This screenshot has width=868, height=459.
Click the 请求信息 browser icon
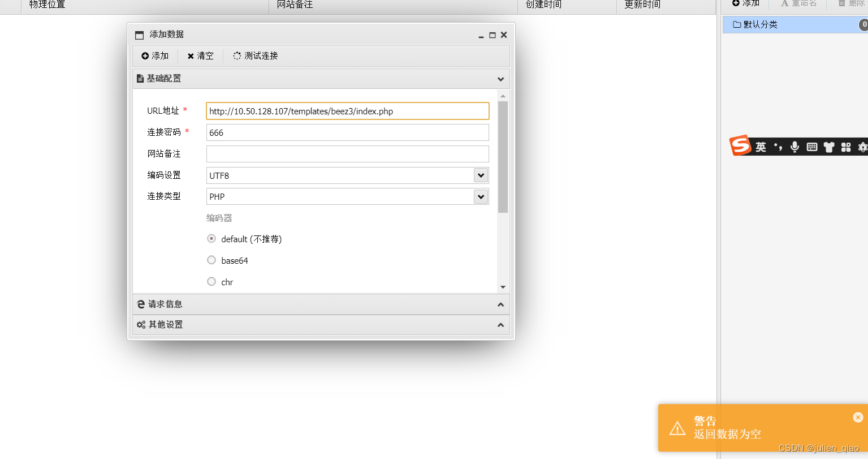pos(141,304)
